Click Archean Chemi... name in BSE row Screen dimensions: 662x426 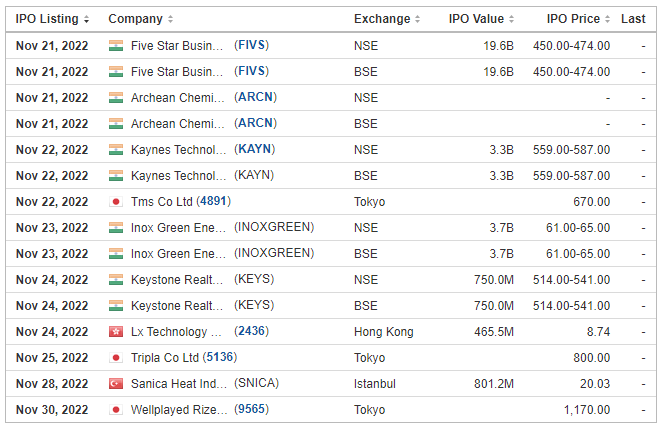(x=178, y=124)
